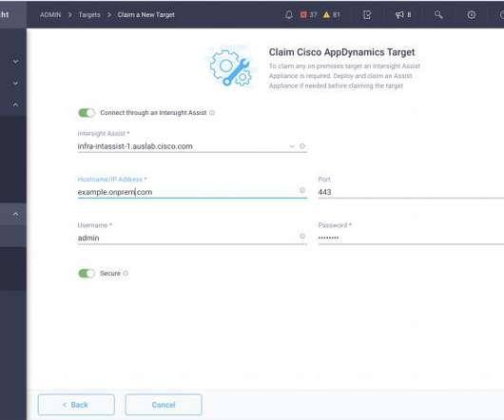Toggle the Secure switch

coord(87,274)
